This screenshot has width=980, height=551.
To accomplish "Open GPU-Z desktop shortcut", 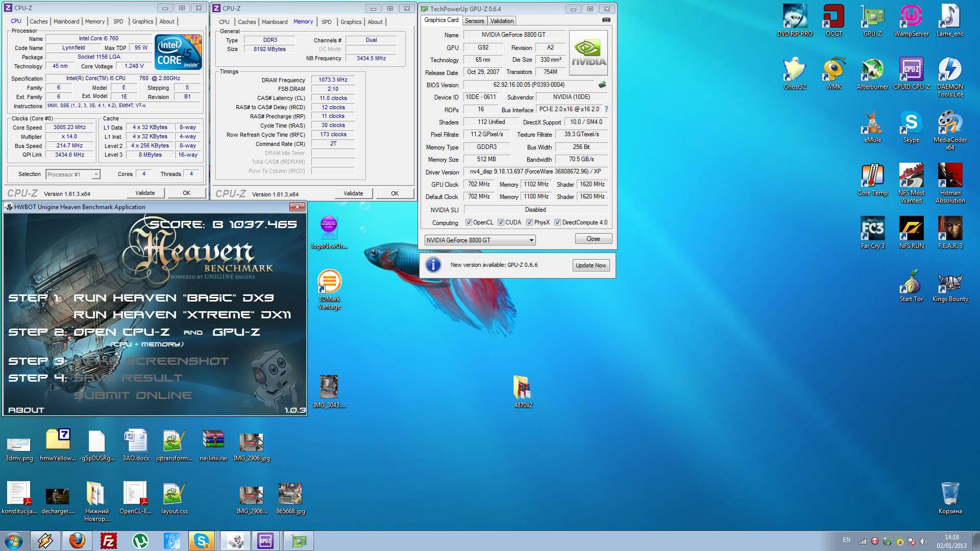I will click(872, 20).
